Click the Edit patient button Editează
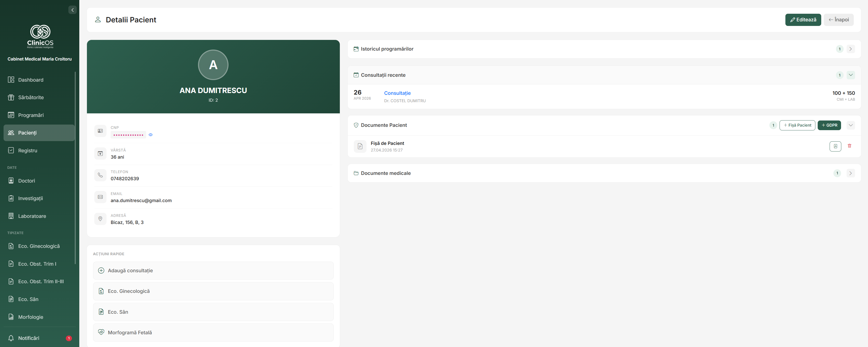The height and width of the screenshot is (347, 868). click(803, 20)
